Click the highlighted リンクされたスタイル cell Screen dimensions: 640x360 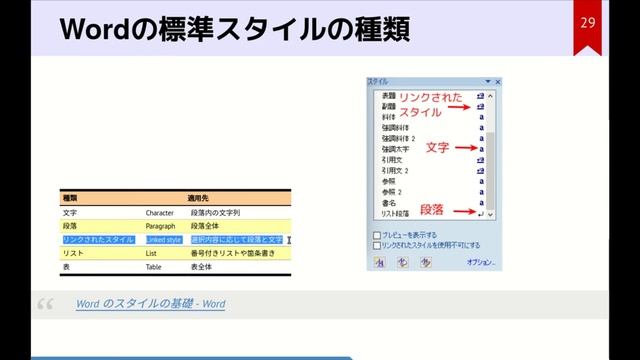[x=99, y=240]
